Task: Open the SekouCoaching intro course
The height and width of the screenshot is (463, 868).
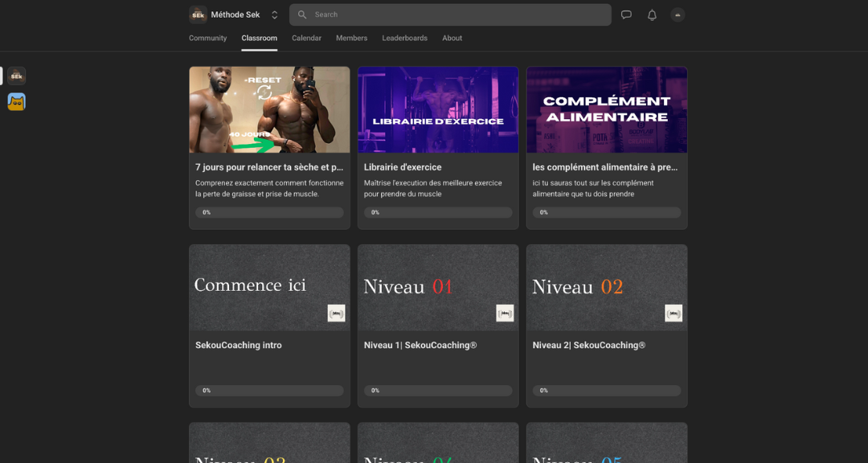Action: (239, 345)
